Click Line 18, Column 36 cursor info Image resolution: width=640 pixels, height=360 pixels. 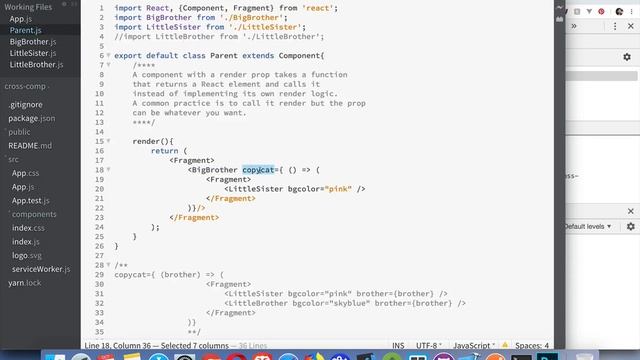click(x=118, y=345)
